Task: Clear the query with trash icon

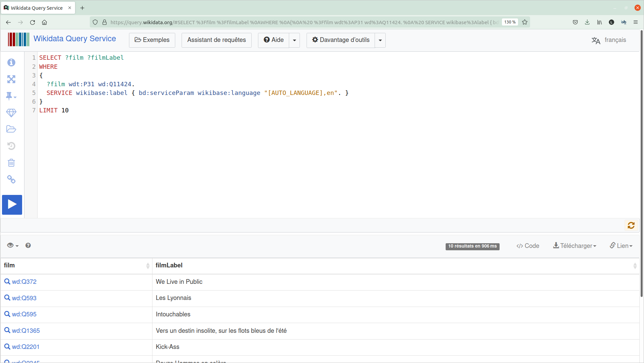Action: point(11,163)
